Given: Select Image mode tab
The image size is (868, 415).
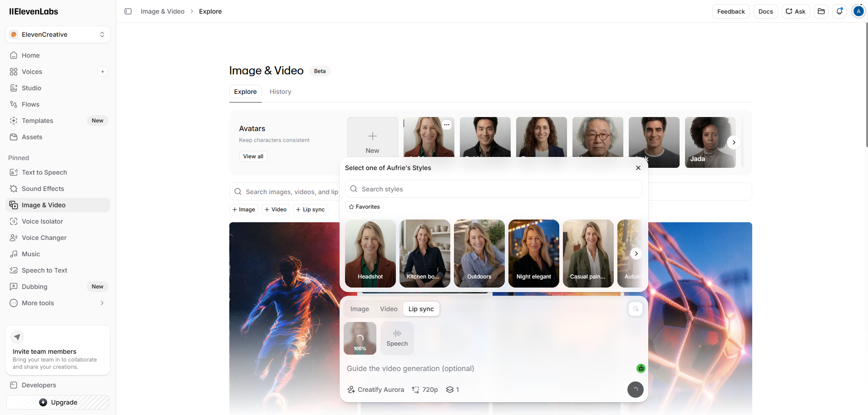Looking at the screenshot, I should [360, 309].
